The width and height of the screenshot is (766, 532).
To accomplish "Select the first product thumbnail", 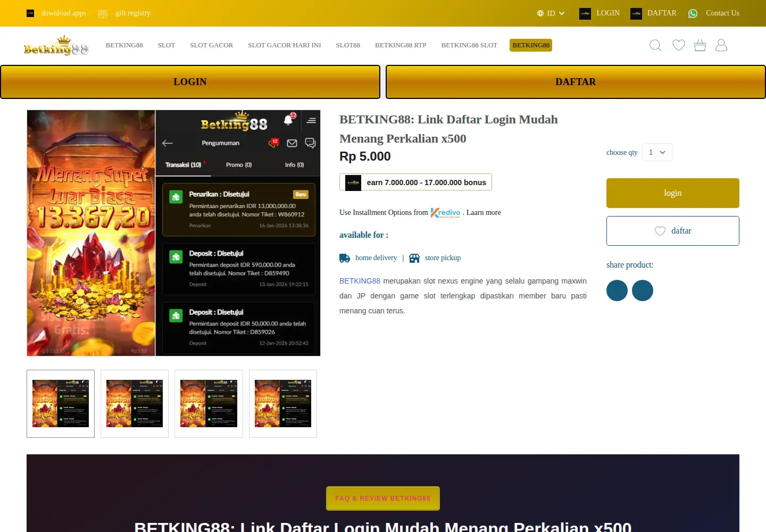I will coord(61,404).
